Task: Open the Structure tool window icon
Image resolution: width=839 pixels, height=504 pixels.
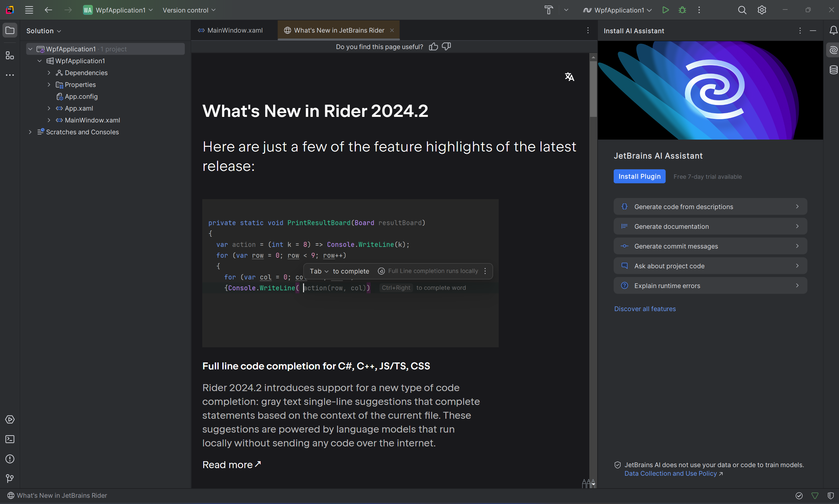Action: pyautogui.click(x=10, y=55)
